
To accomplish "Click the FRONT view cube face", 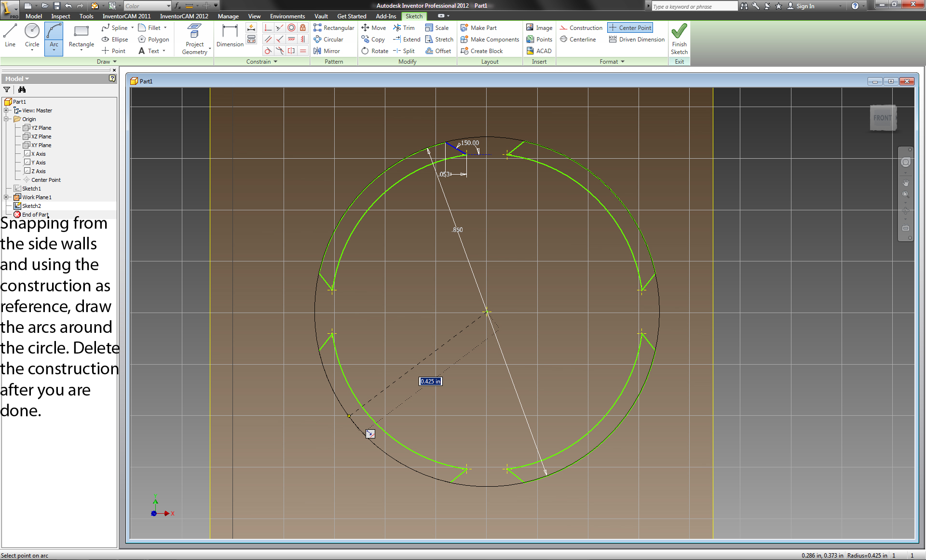I will (882, 118).
